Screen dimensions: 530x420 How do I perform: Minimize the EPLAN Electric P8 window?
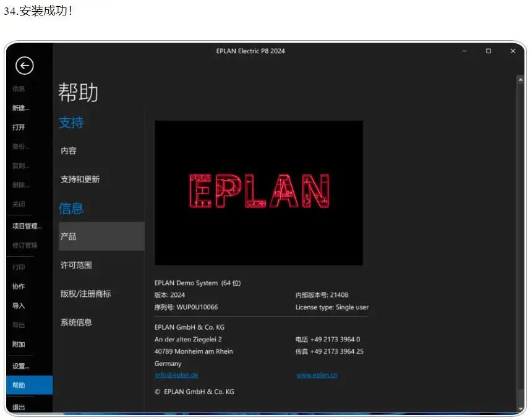[464, 51]
